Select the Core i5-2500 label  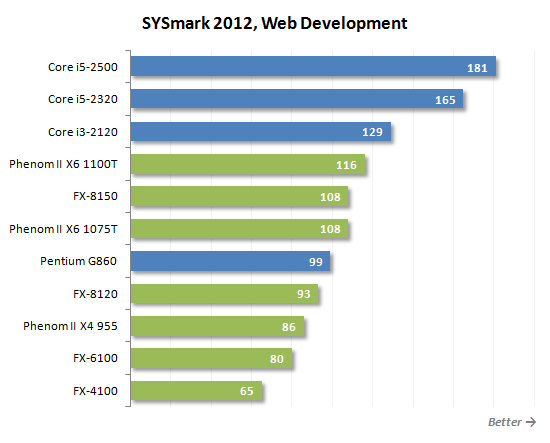click(x=83, y=67)
